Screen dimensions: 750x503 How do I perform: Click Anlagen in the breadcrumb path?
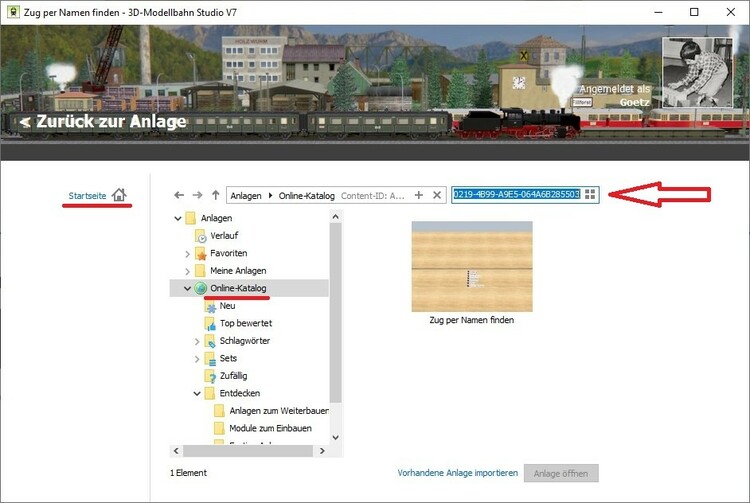click(x=246, y=196)
